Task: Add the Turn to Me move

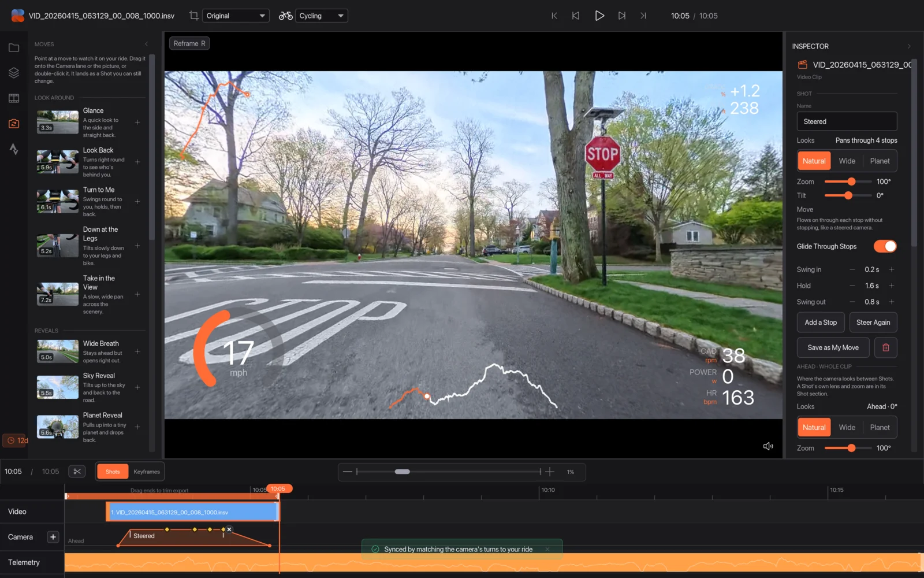Action: point(137,202)
